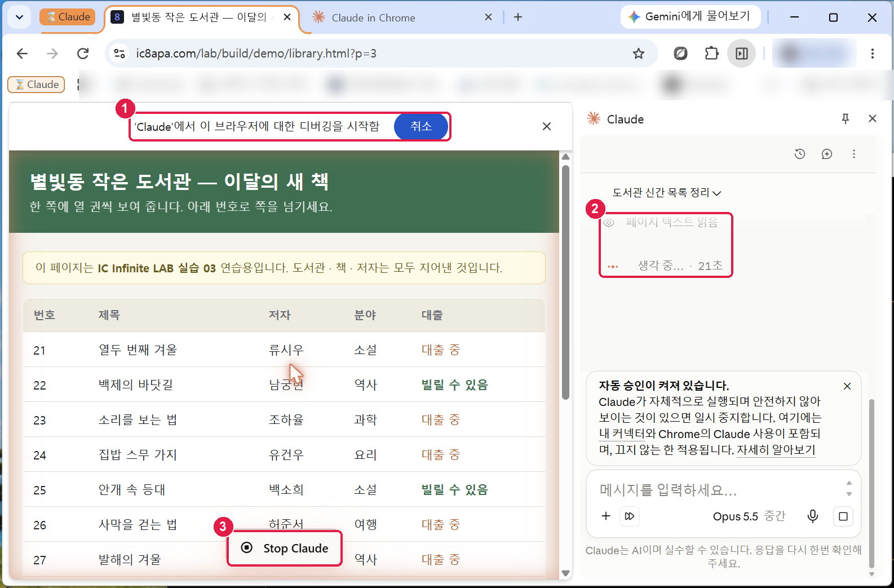Close the Claude in Chrome tab
The image size is (894, 588).
point(488,17)
